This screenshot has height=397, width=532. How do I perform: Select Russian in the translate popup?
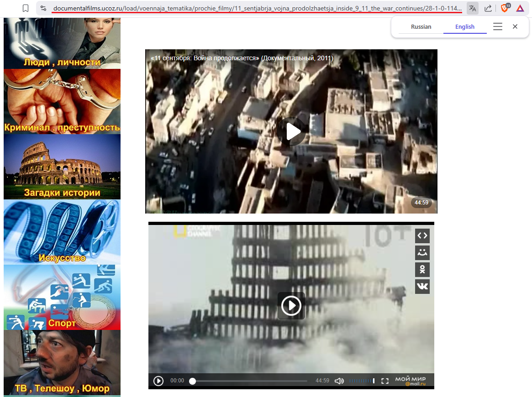point(421,27)
